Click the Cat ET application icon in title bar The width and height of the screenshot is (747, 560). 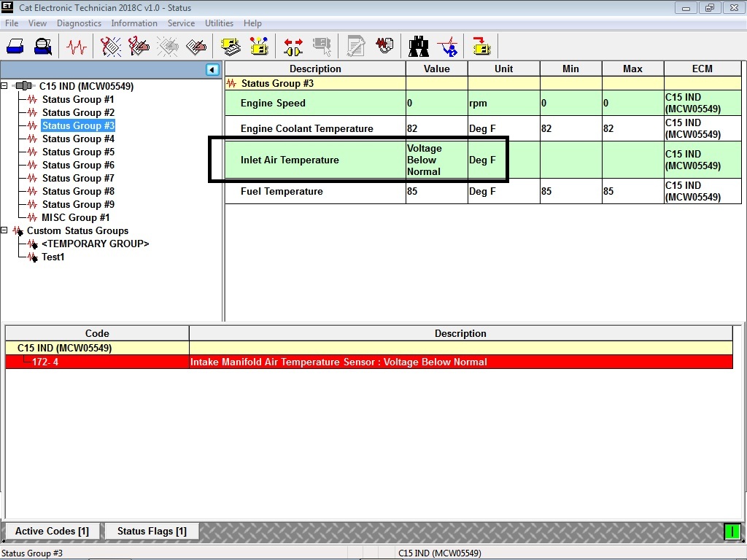click(7, 7)
